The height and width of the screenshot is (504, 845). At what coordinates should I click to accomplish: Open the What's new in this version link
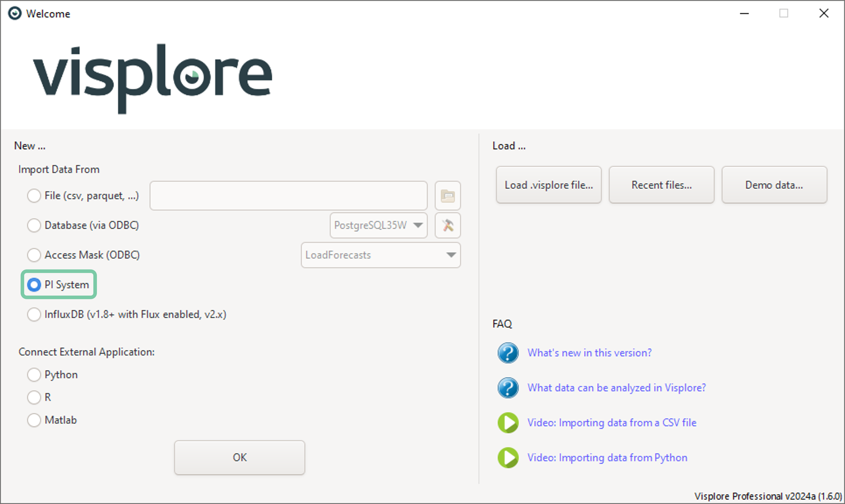[x=589, y=353]
